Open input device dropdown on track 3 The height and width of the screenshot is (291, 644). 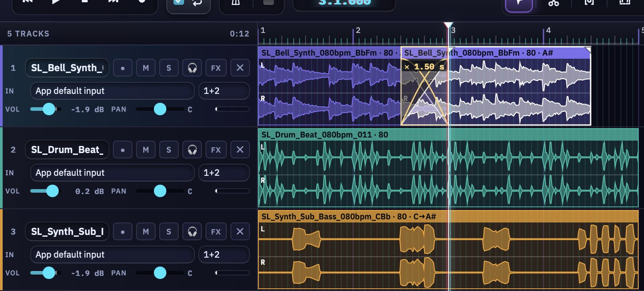[113, 255]
